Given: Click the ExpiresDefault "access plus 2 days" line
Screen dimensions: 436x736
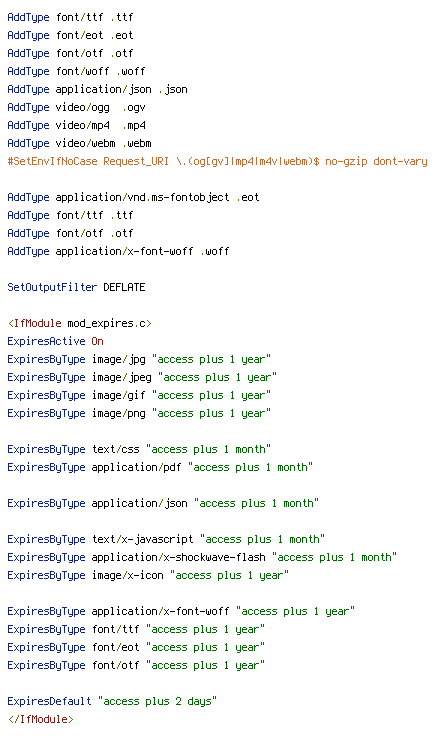Looking at the screenshot, I should 112,701.
